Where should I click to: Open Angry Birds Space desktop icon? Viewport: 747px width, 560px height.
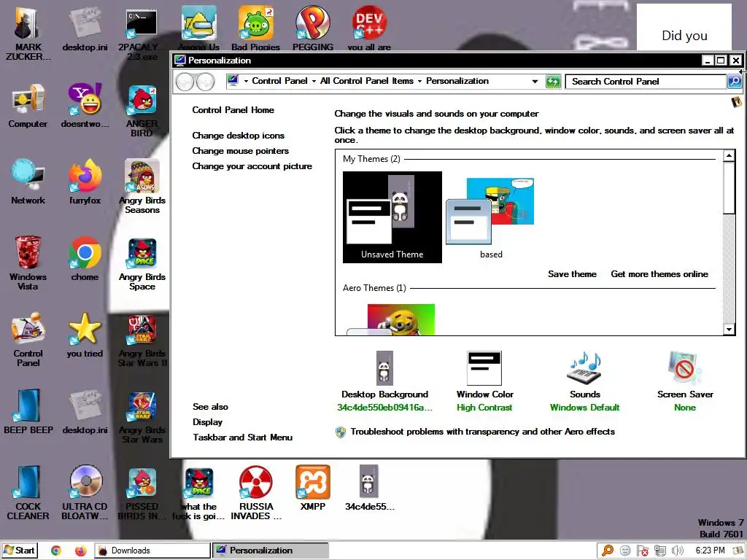(x=142, y=264)
